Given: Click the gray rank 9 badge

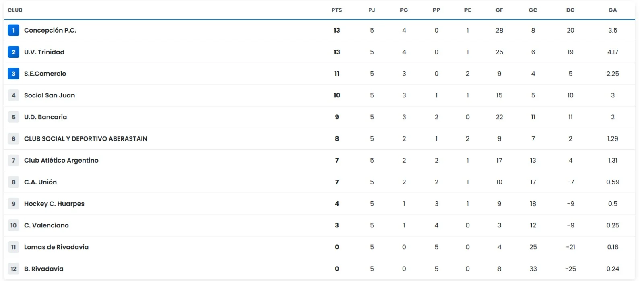Looking at the screenshot, I should [13, 204].
